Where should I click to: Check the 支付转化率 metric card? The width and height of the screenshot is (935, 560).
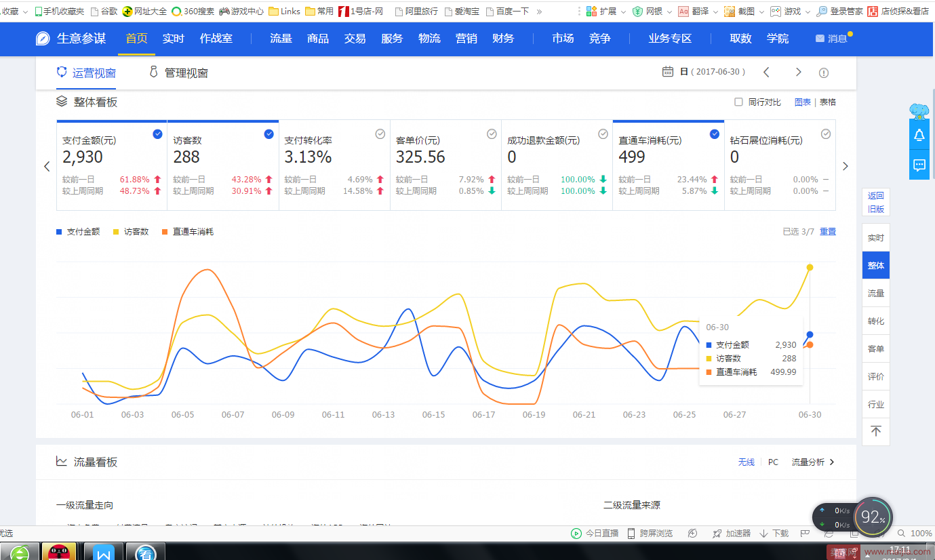point(380,134)
